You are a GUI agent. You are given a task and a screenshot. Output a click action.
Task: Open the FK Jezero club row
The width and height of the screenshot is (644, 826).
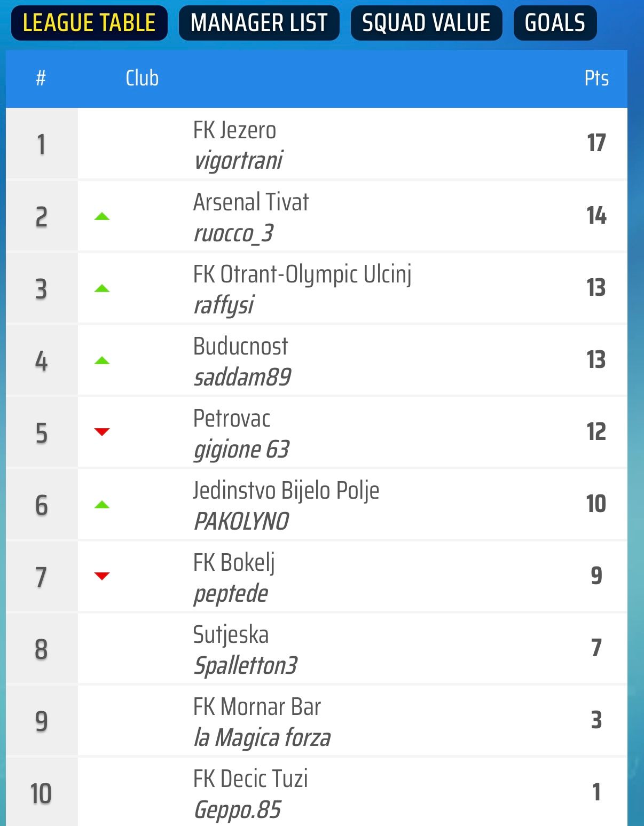pos(317,144)
